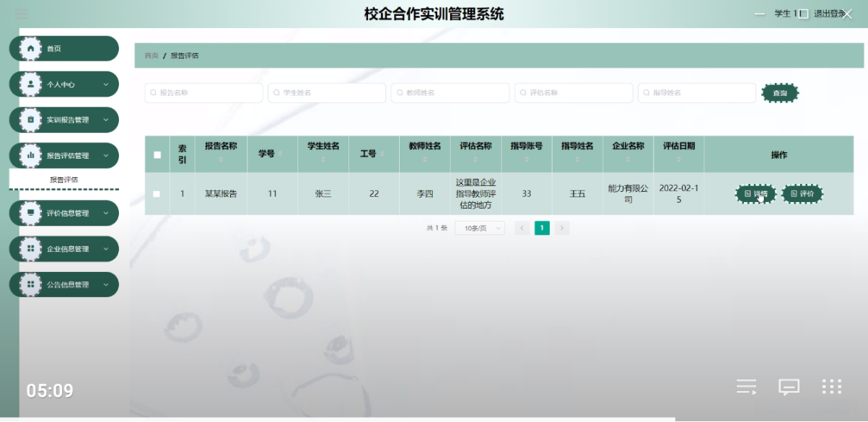Minimize the window with the dash icon
This screenshot has width=868, height=422.
point(760,14)
